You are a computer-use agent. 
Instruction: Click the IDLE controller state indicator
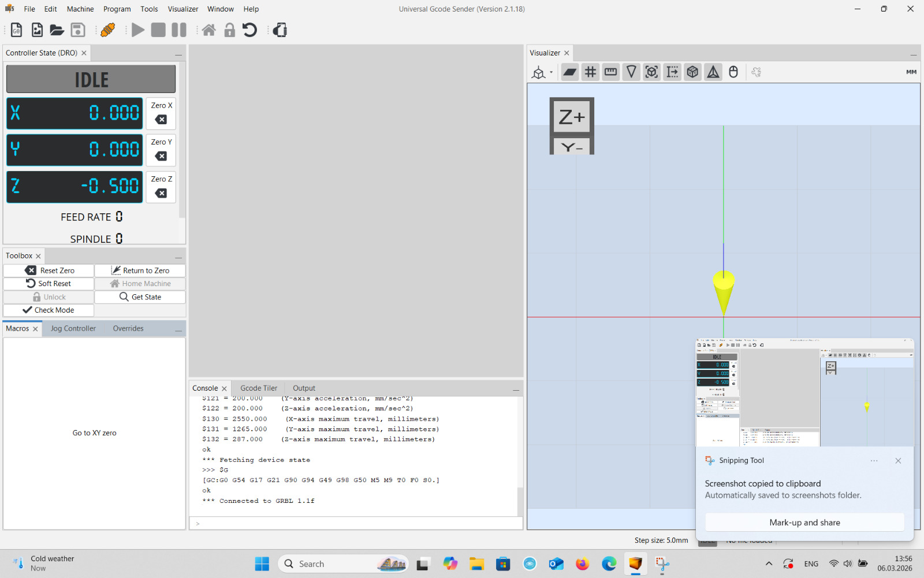pos(91,79)
